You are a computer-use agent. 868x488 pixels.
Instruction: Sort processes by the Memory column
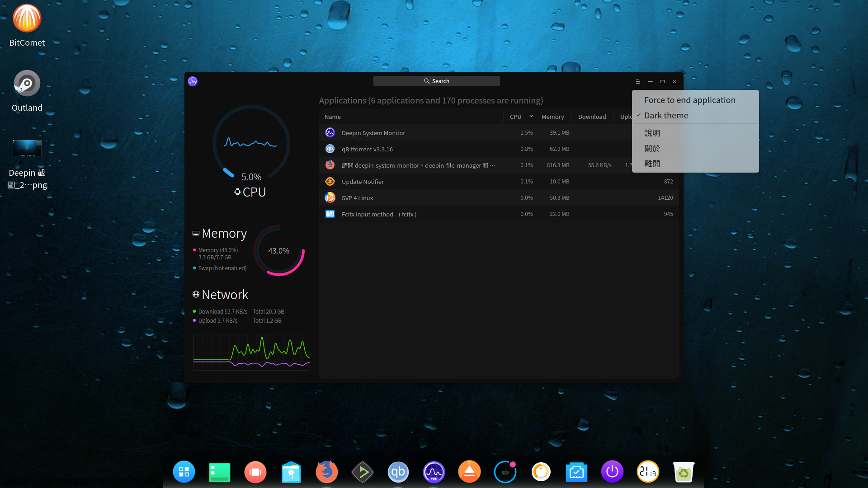pos(552,116)
